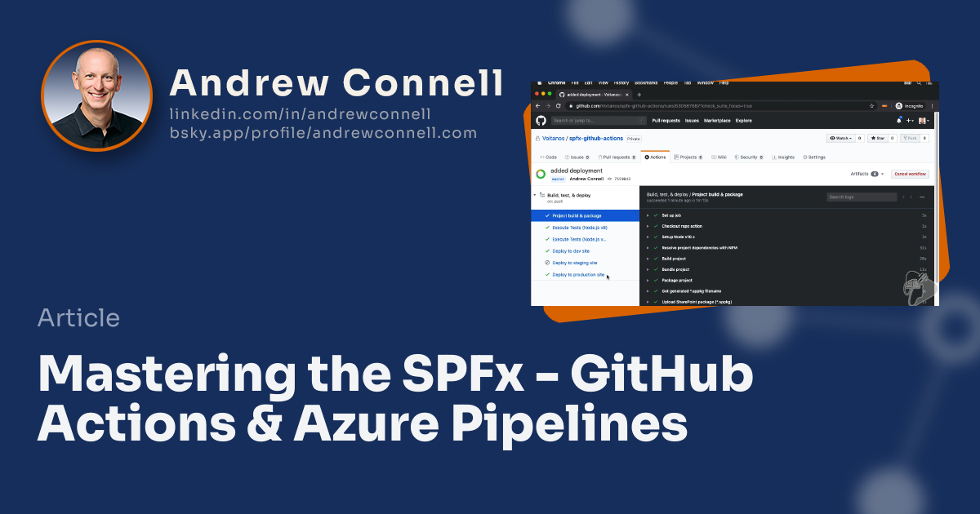980x514 pixels.
Task: Click the bookmark star in the address bar
Action: (871, 106)
